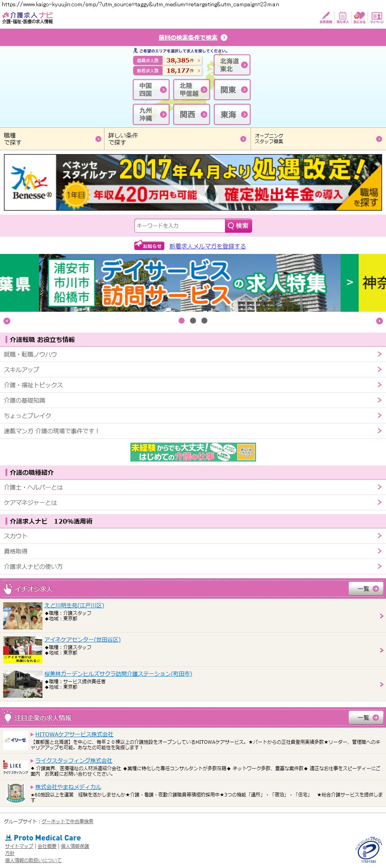This screenshot has width=386, height=868.
Task: Go to マイページ profile icon
Action: click(x=376, y=17)
